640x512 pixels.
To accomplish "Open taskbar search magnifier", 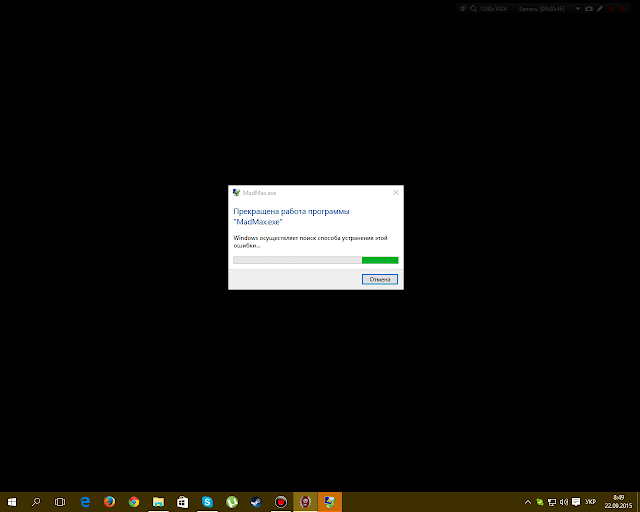I will (36, 502).
